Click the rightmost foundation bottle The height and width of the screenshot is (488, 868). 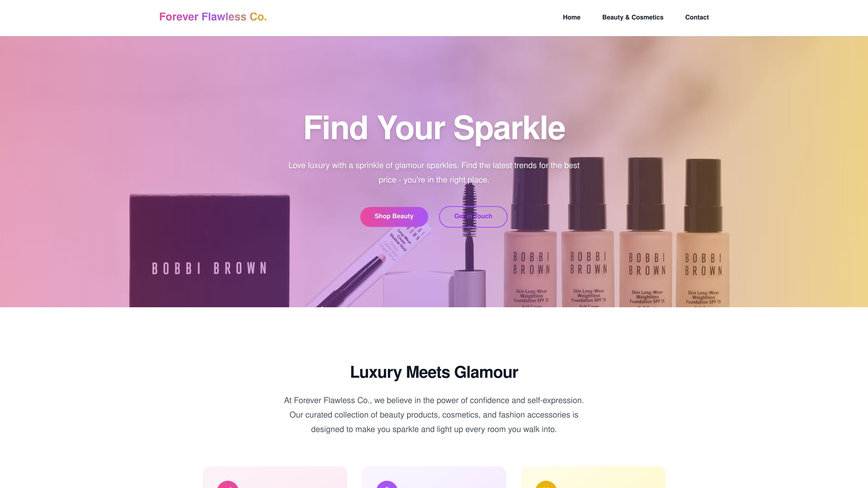click(x=703, y=233)
